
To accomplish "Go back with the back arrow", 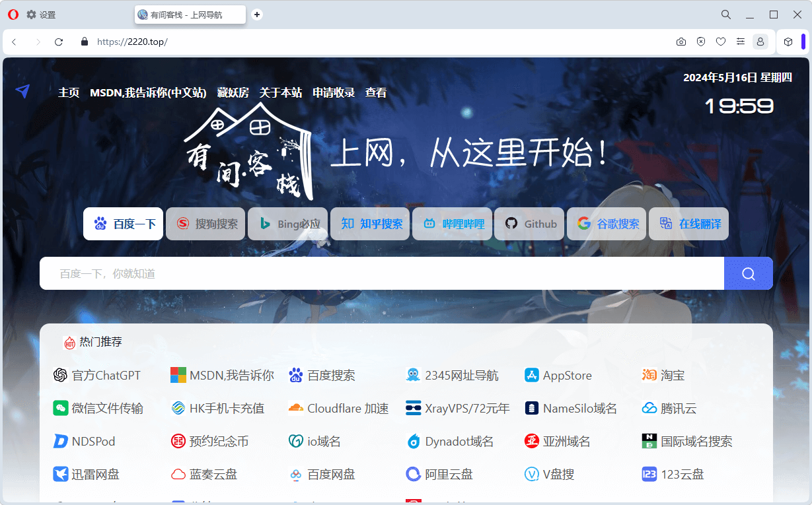I will (15, 42).
